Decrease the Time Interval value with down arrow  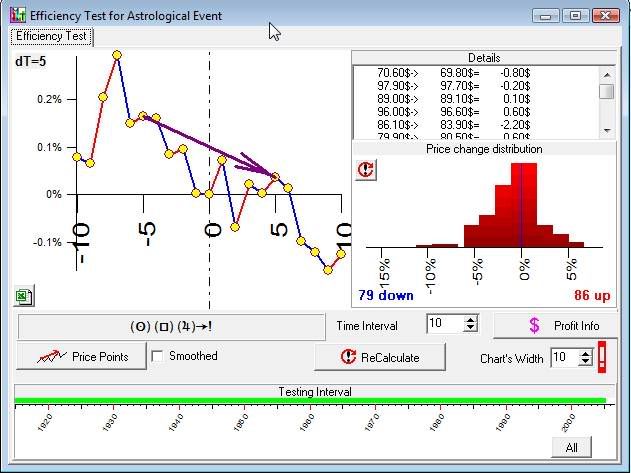(471, 329)
